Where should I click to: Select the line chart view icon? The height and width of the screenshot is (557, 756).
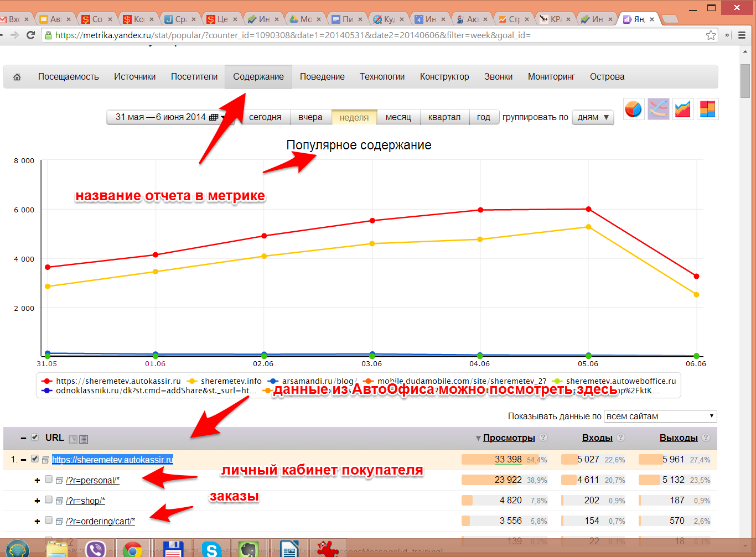pos(658,109)
